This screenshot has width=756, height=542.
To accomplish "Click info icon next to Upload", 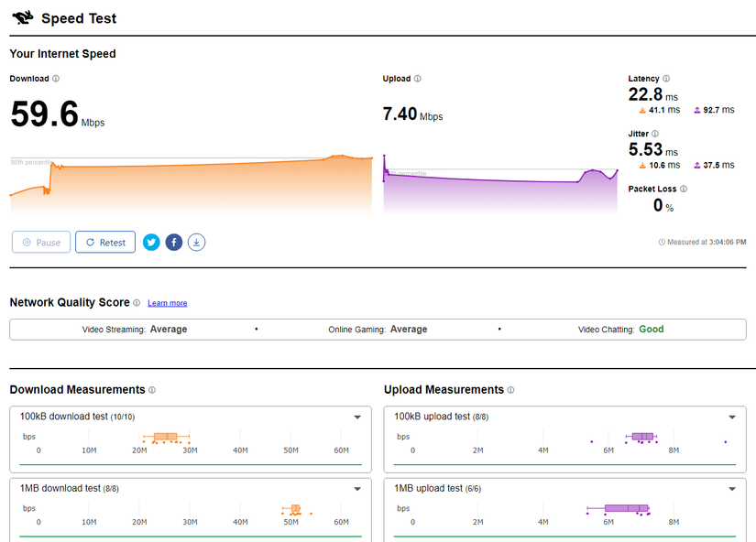I will (418, 79).
